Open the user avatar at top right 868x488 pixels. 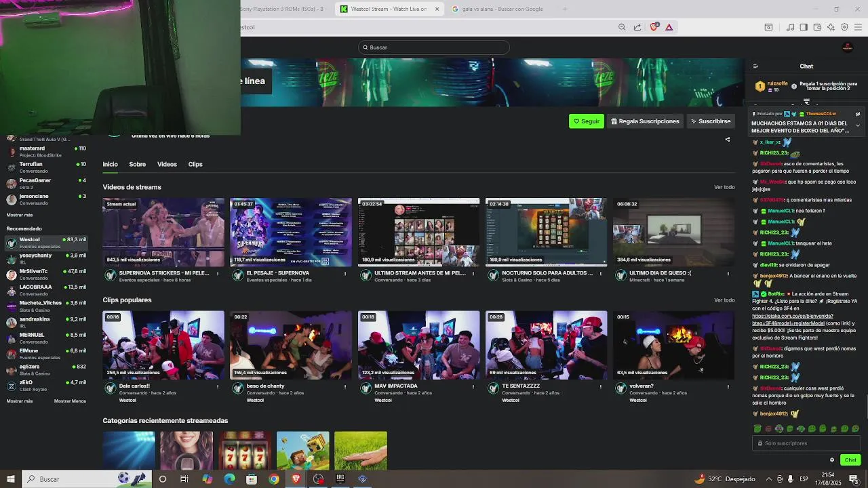point(847,47)
